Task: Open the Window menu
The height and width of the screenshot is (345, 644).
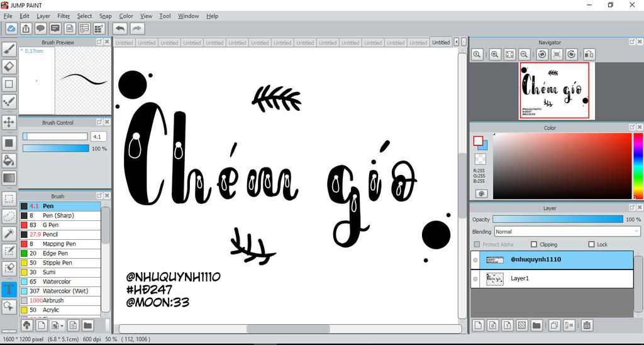Action: click(x=189, y=16)
